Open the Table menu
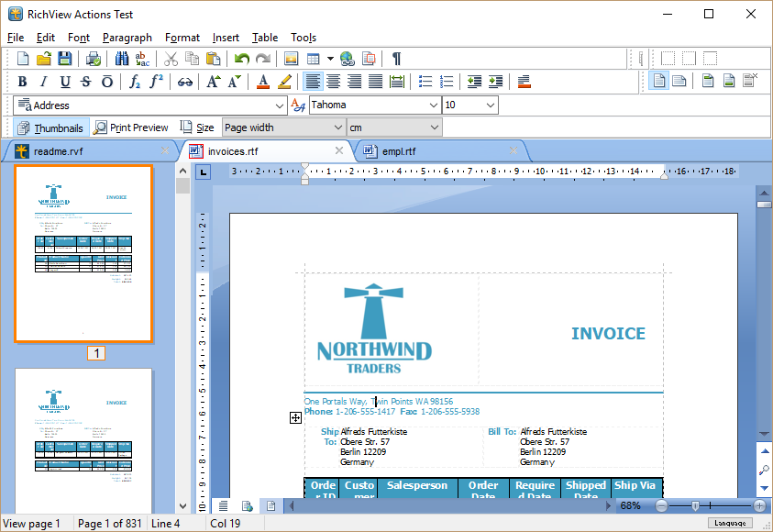The image size is (773, 532). tap(265, 38)
